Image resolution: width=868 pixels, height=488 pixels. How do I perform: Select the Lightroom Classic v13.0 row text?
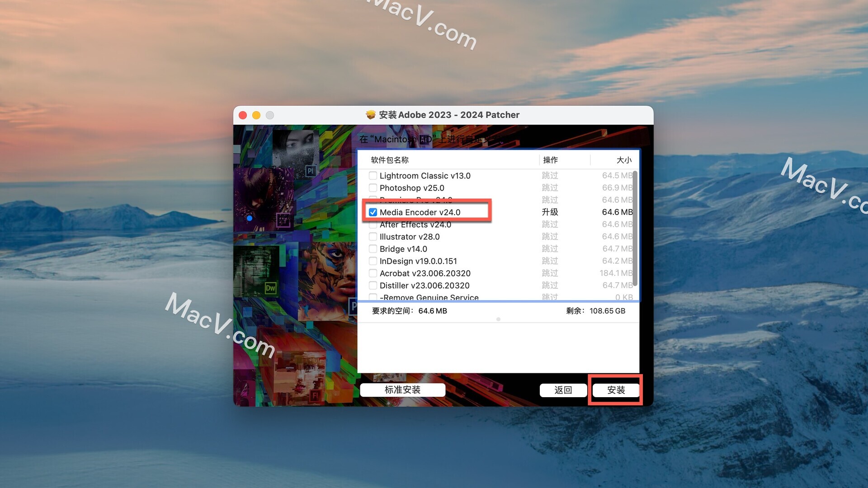(x=425, y=176)
